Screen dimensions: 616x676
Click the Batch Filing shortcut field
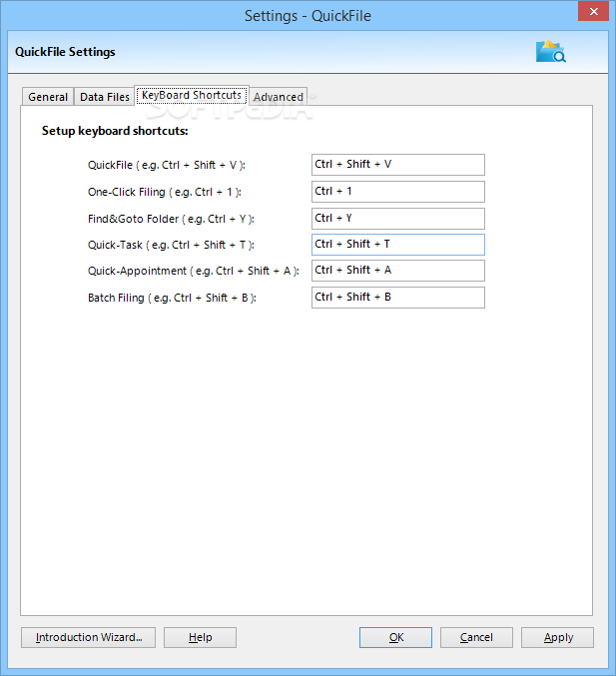[398, 298]
